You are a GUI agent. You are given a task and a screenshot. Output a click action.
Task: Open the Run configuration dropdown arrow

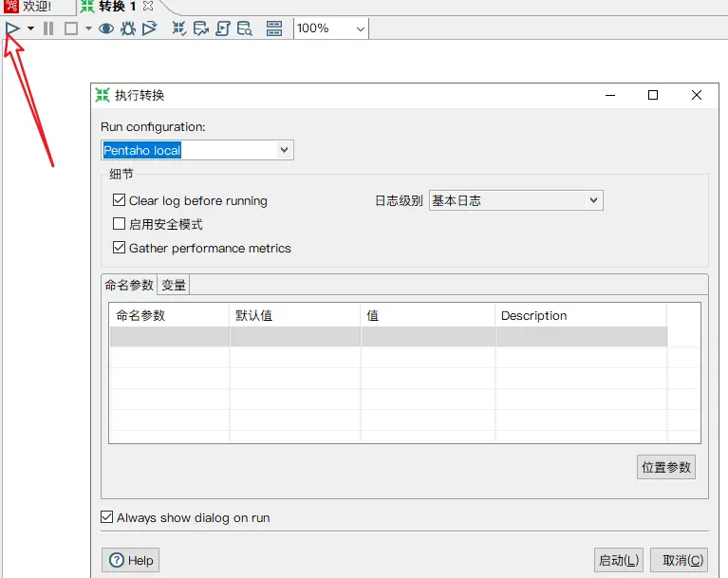click(284, 150)
